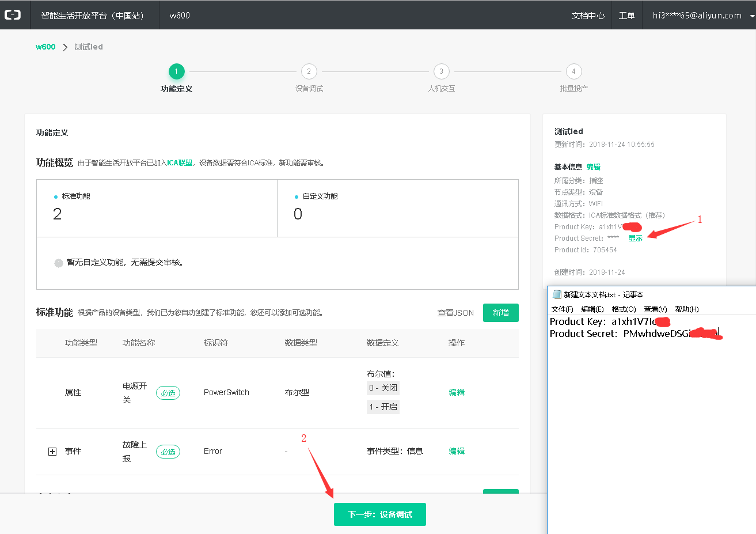
Task: Edit the PowerSwitch row
Action: point(457,392)
